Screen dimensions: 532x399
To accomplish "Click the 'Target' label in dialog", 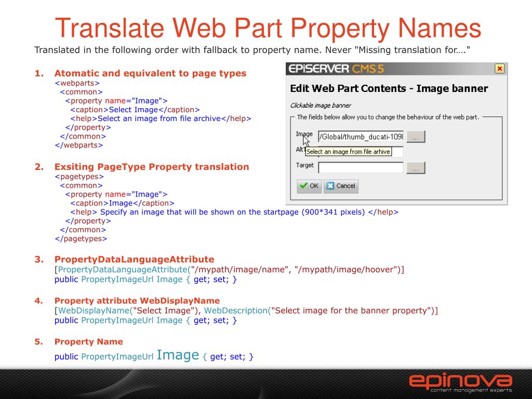I will coord(304,165).
